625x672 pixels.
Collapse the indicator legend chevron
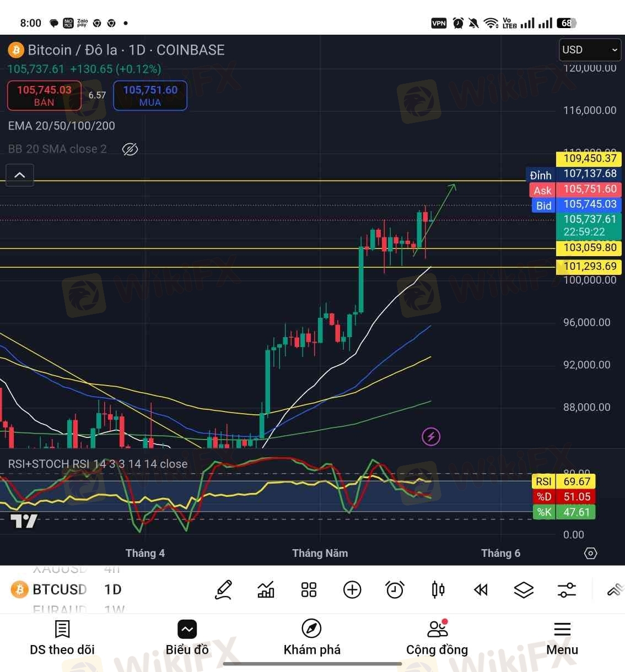[19, 175]
